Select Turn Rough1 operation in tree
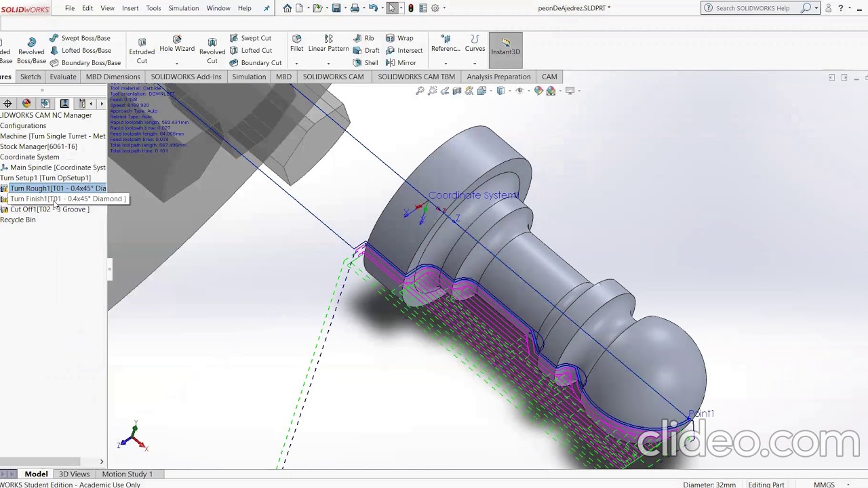Viewport: 868px width, 488px height. pos(54,188)
